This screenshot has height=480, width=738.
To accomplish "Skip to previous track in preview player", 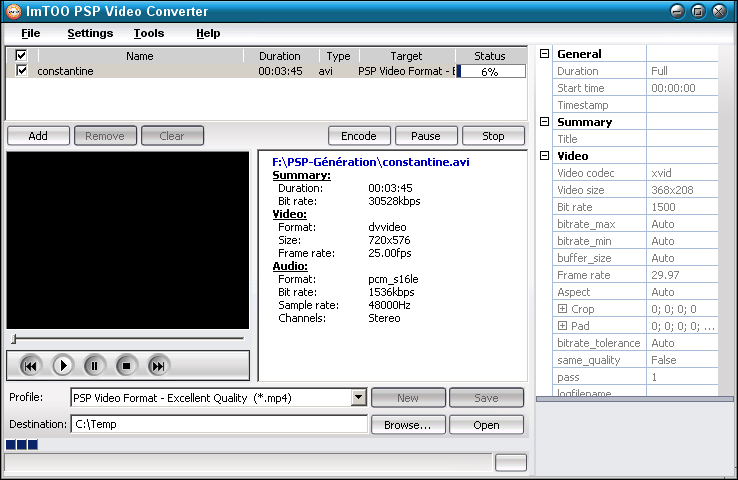I will [x=30, y=366].
